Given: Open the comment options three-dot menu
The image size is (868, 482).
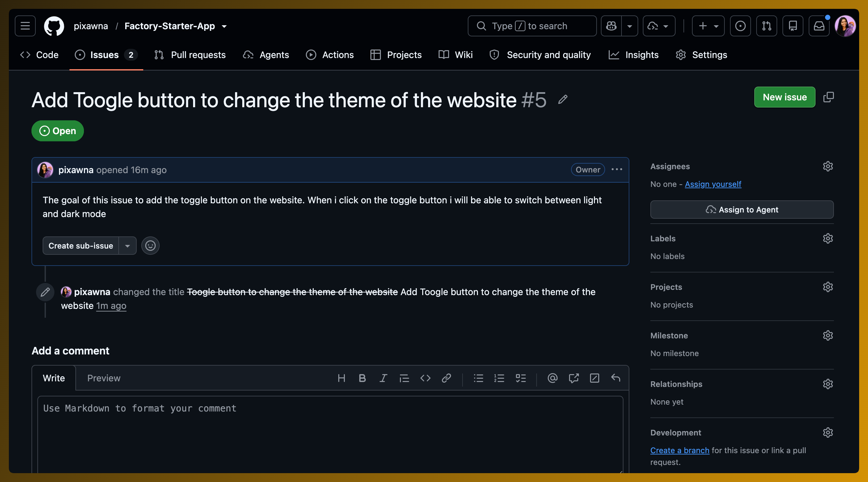Looking at the screenshot, I should tap(617, 170).
